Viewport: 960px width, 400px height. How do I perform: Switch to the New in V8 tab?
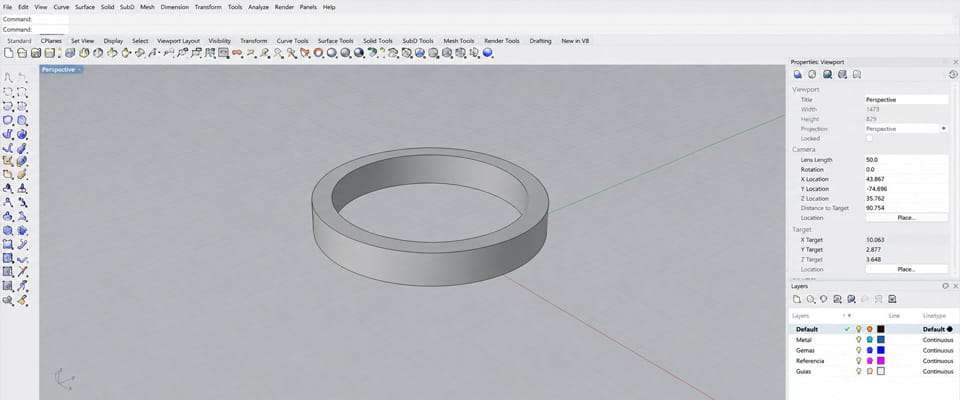coord(575,41)
